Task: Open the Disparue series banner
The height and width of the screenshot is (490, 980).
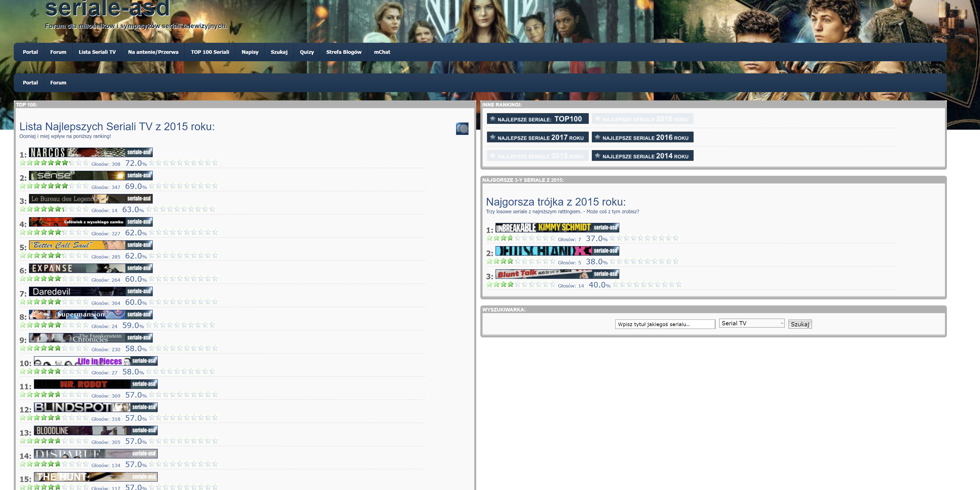Action: [x=95, y=454]
